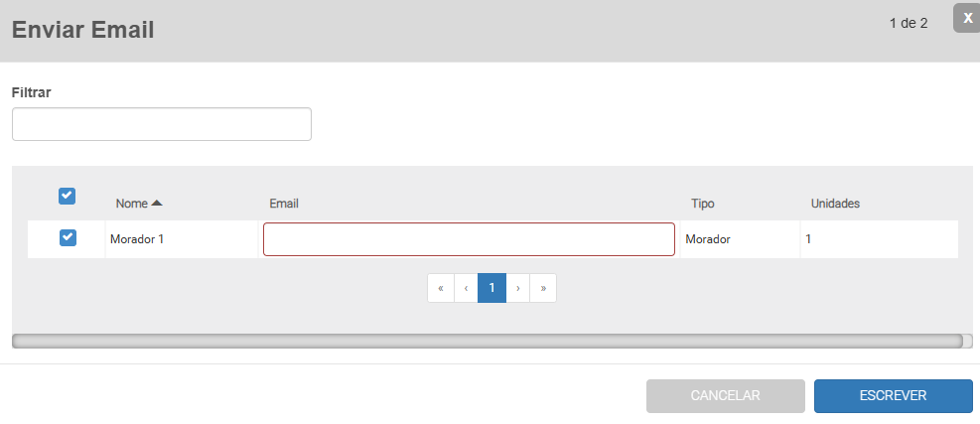Close the Enviar Email dialog

[967, 17]
